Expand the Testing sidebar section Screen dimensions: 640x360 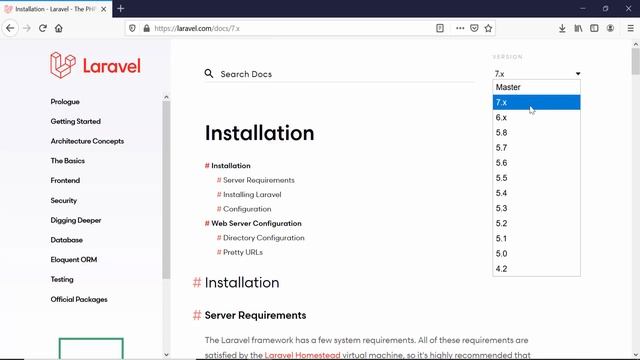pos(62,280)
